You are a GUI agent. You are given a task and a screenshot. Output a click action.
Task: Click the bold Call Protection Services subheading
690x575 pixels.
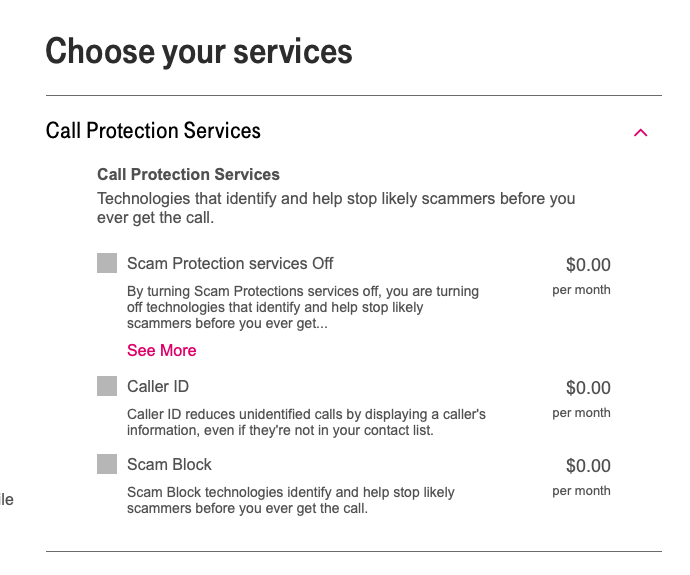coord(188,174)
